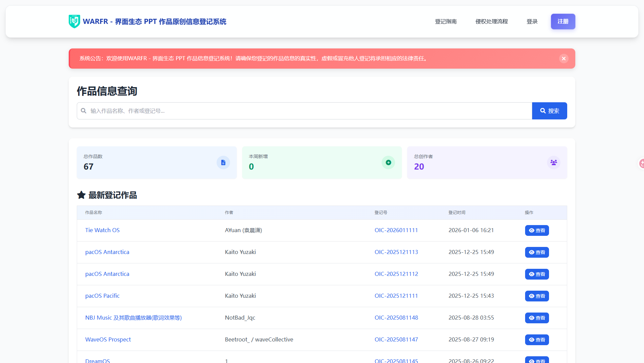Viewport: 644px width, 363px height.
Task: Open the WaveOS Prospect work link
Action: click(108, 339)
